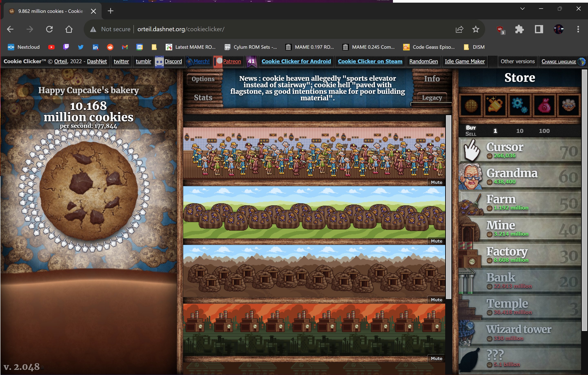
Task: Set bulk buy amount to 100
Action: coord(544,131)
